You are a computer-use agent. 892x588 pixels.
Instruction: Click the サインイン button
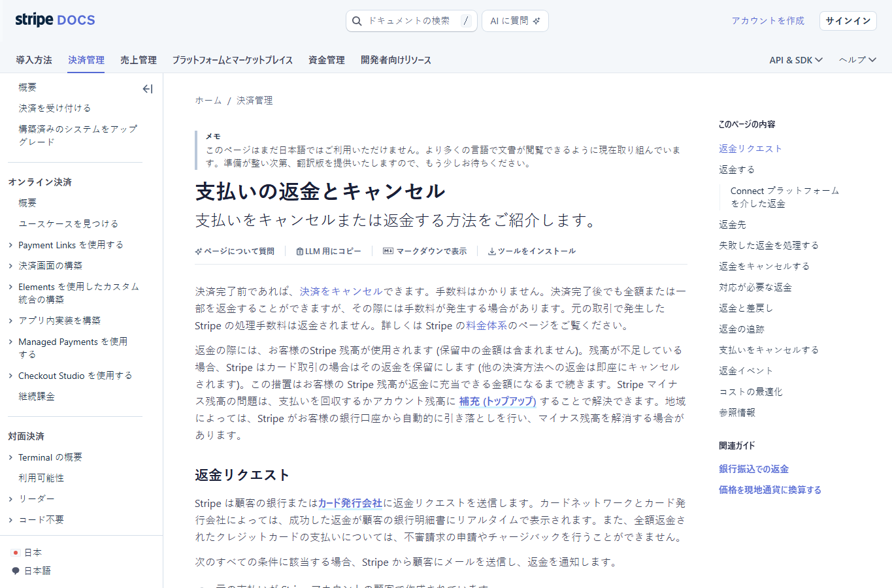pos(848,21)
